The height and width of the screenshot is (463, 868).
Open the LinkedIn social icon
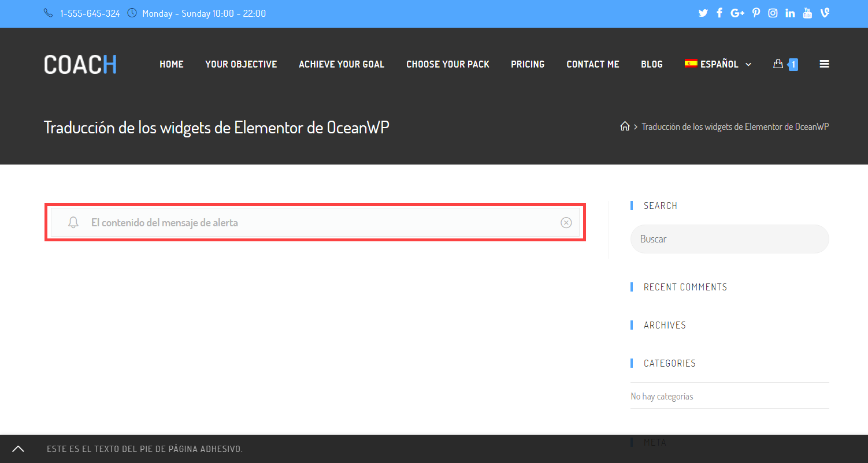tap(790, 13)
